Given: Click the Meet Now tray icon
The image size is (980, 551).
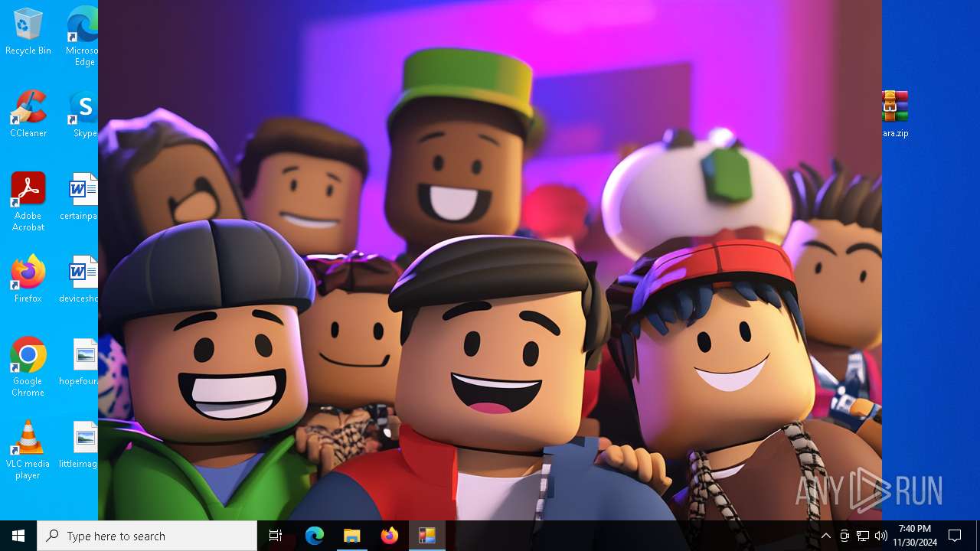Looking at the screenshot, I should click(844, 536).
